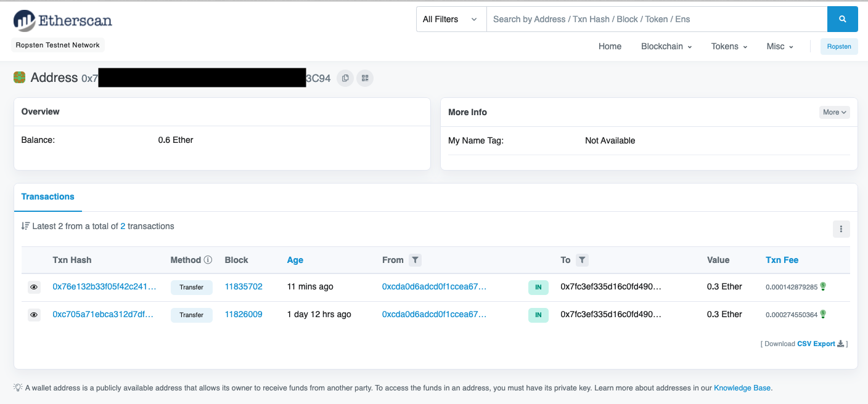
Task: Toggle eye preview for transaction 0x76e132b33f
Action: pos(34,287)
